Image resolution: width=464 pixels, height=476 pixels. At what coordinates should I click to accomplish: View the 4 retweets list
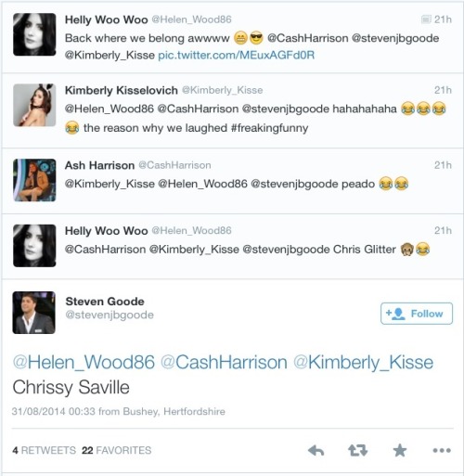[44, 450]
